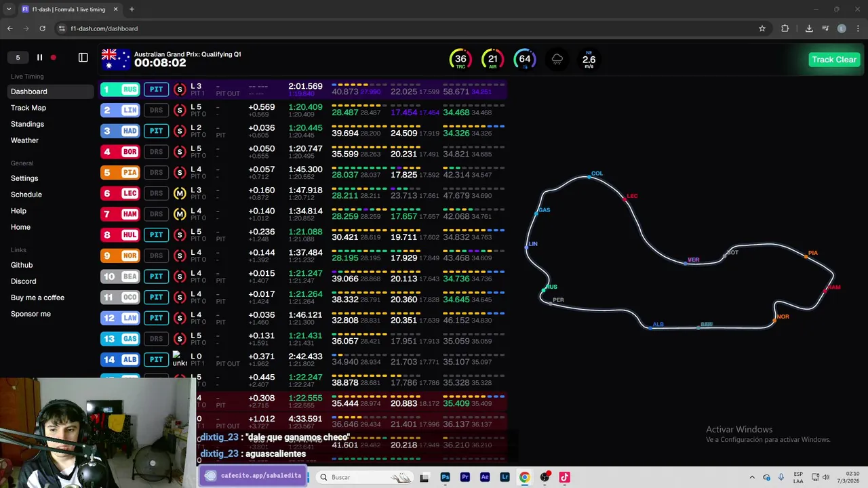868x488 pixels.
Task: Open Photoshop from the taskbar
Action: pos(445,477)
